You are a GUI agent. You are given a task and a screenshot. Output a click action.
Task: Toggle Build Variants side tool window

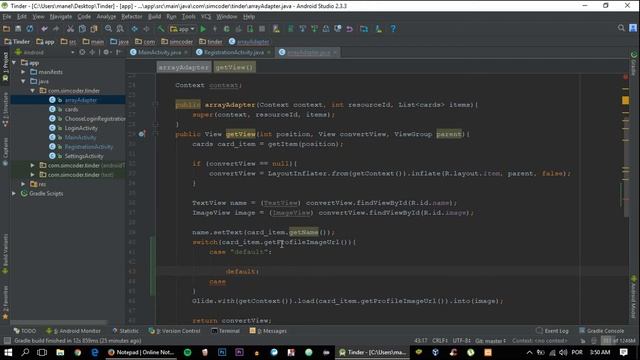[5, 253]
